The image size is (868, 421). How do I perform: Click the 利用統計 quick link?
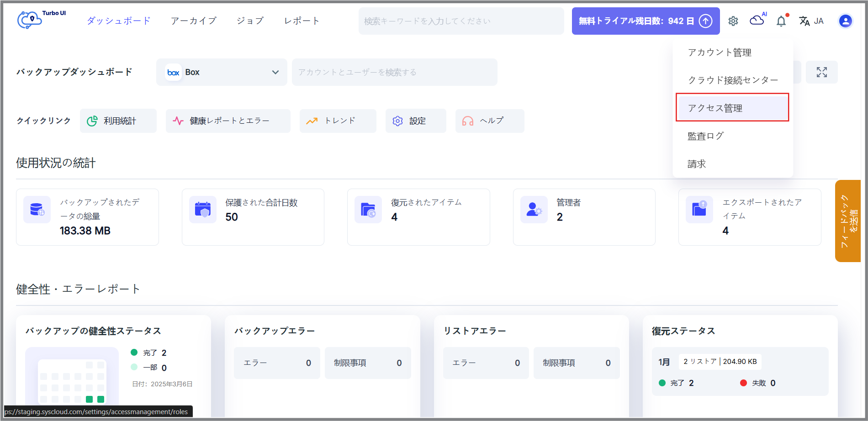[118, 121]
